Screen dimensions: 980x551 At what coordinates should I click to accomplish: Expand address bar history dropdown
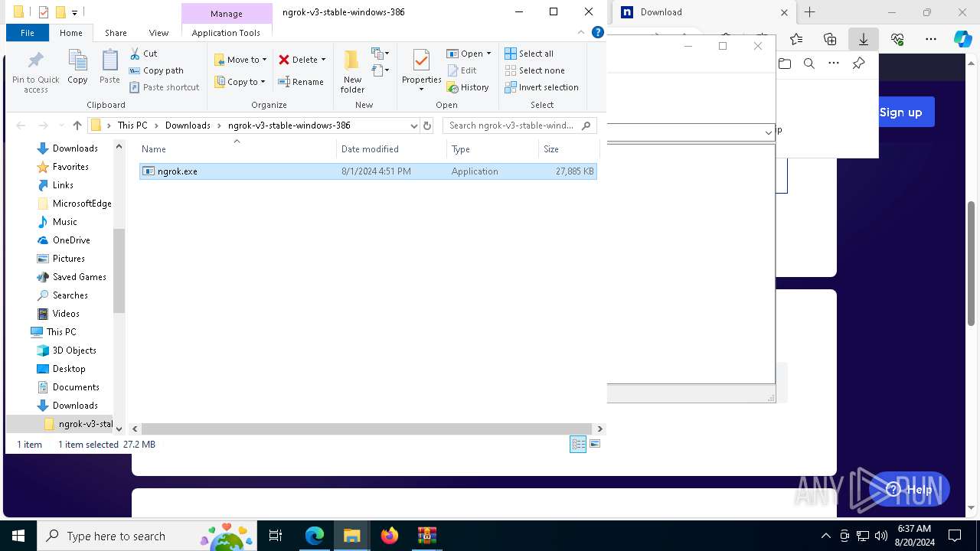click(414, 126)
